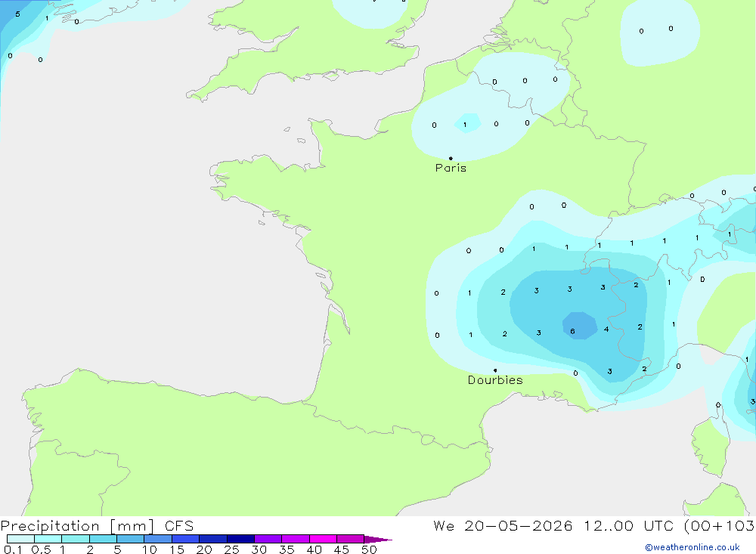Click the 40–45 mm magenta legend swatch
Screen dimensions: 756x554
point(323,539)
